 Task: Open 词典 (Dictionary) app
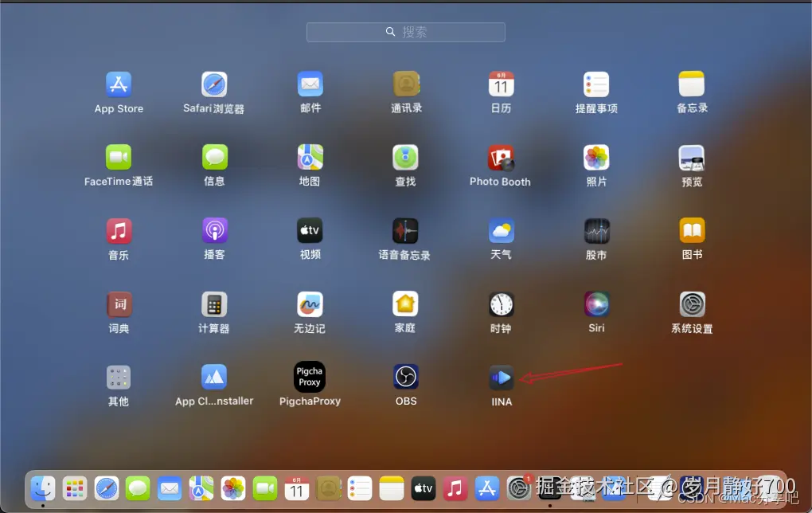(x=119, y=304)
